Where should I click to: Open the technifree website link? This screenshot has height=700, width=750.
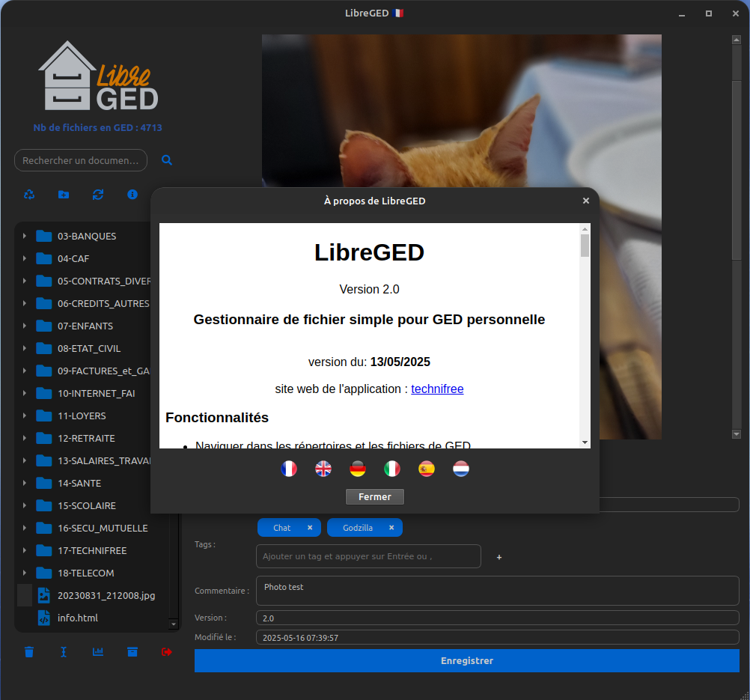pyautogui.click(x=437, y=389)
